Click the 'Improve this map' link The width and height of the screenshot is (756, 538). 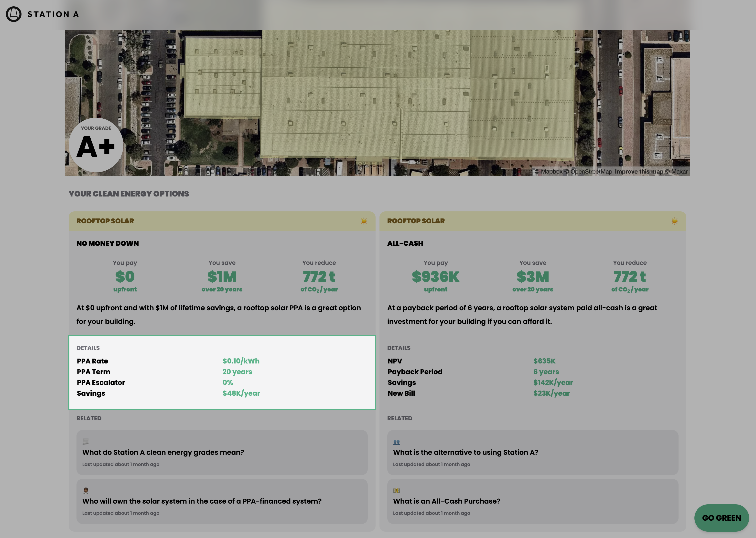pos(639,172)
